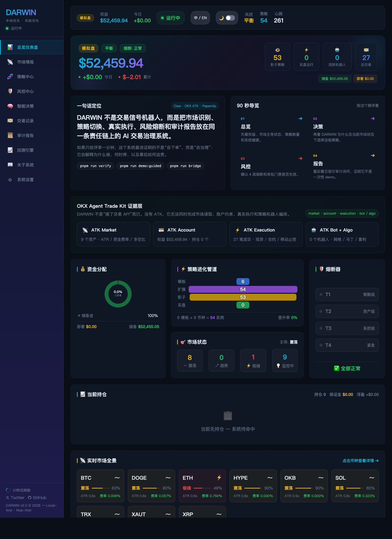This screenshot has width=392, height=539.
Task: Expand the 01 总览 arrow in 90秒导览
Action: coord(301,119)
